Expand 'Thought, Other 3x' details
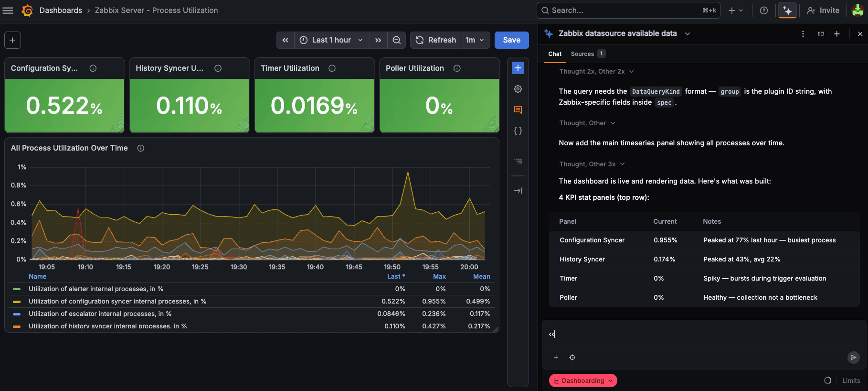Screen dimensions: 868x391 pos(592,164)
